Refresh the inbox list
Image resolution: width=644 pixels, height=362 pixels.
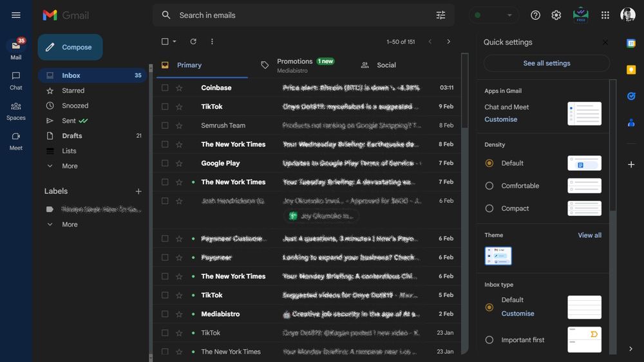tap(193, 41)
